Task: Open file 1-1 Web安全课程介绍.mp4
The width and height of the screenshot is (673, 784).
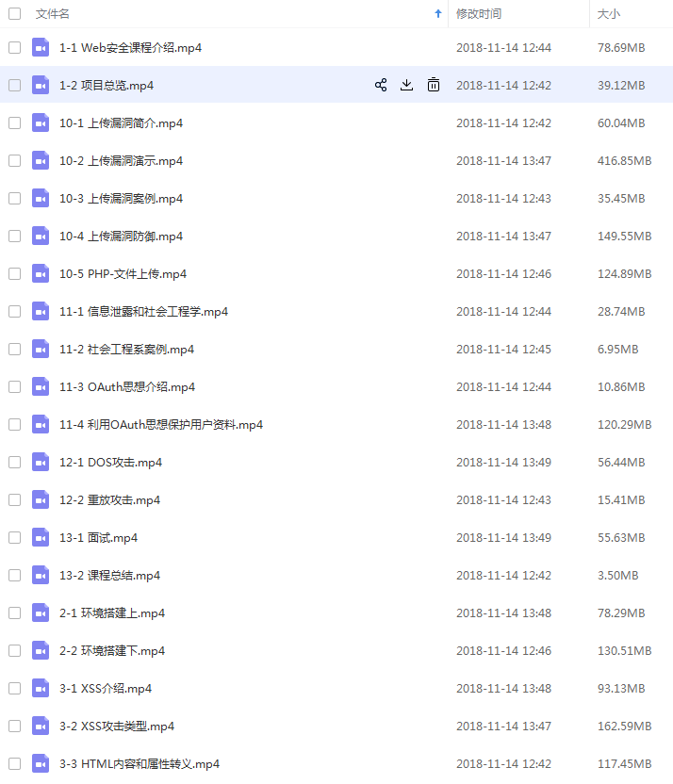Action: point(130,48)
